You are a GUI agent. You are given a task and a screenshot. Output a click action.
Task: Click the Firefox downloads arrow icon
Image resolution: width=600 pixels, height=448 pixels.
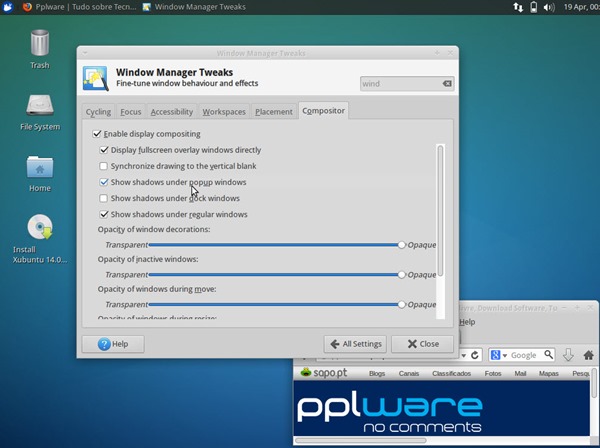[568, 355]
